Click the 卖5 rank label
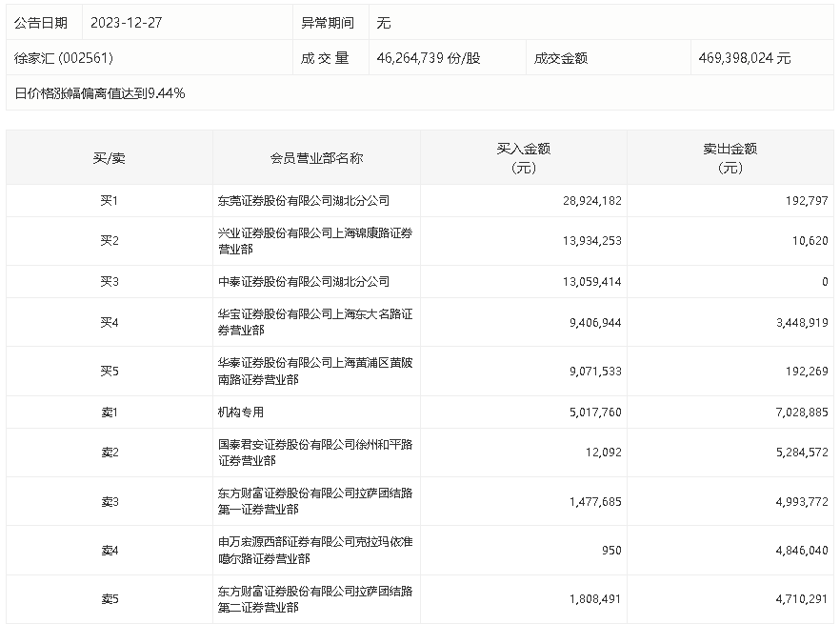 [110, 599]
